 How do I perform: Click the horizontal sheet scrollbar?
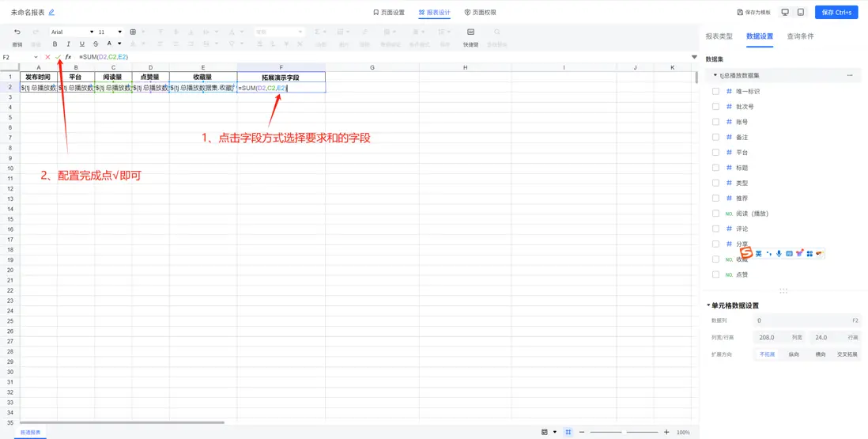tap(122, 422)
